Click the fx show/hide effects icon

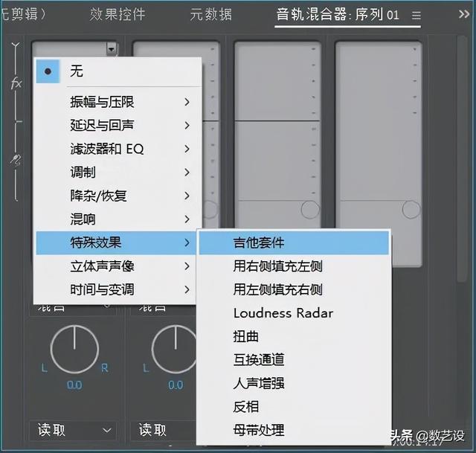16,84
